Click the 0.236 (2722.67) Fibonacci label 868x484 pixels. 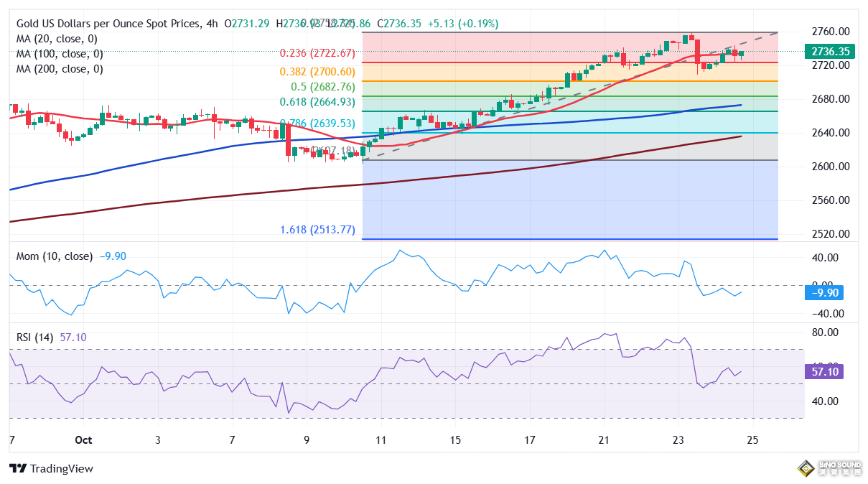tap(316, 53)
